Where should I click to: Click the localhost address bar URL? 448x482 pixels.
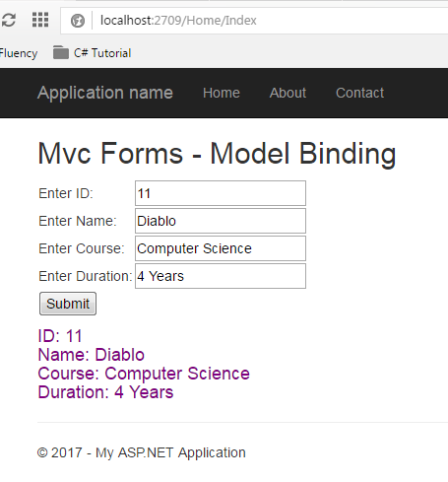click(178, 21)
